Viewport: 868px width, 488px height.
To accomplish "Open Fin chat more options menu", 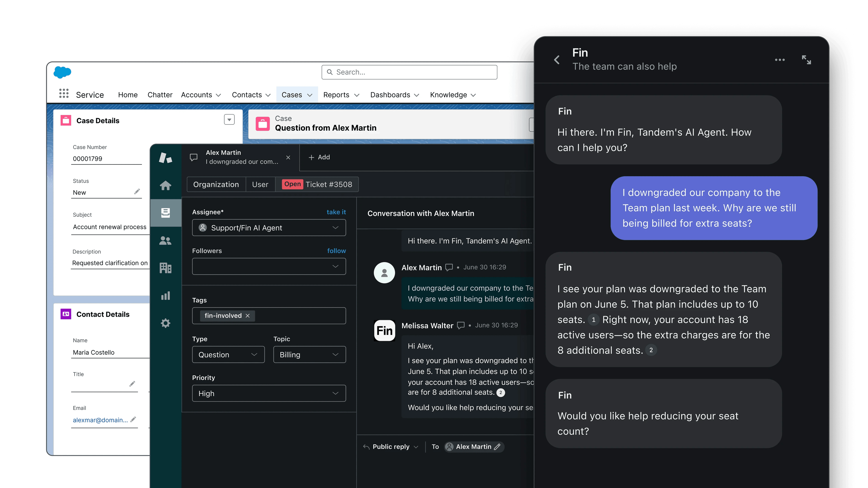I will pyautogui.click(x=780, y=60).
